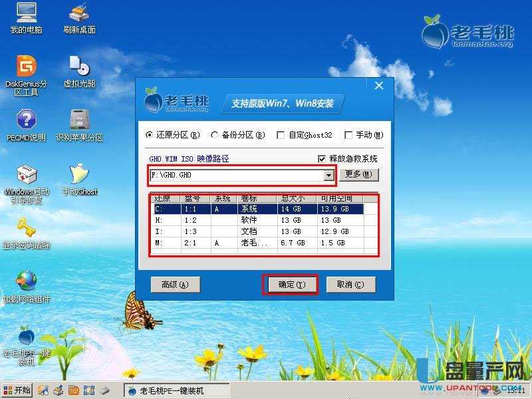This screenshot has height=399, width=532.
Task: Click the 虚拟光驱 desktop icon
Action: point(79,67)
